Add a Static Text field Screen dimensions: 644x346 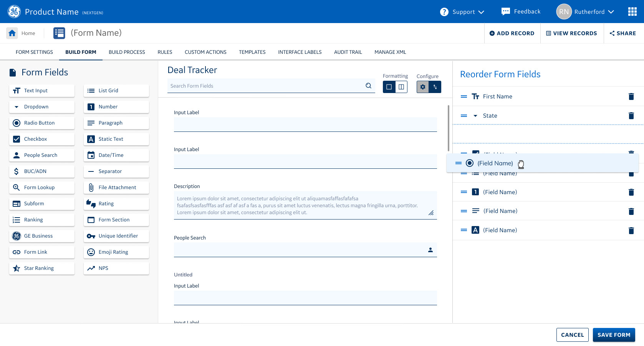coord(116,139)
